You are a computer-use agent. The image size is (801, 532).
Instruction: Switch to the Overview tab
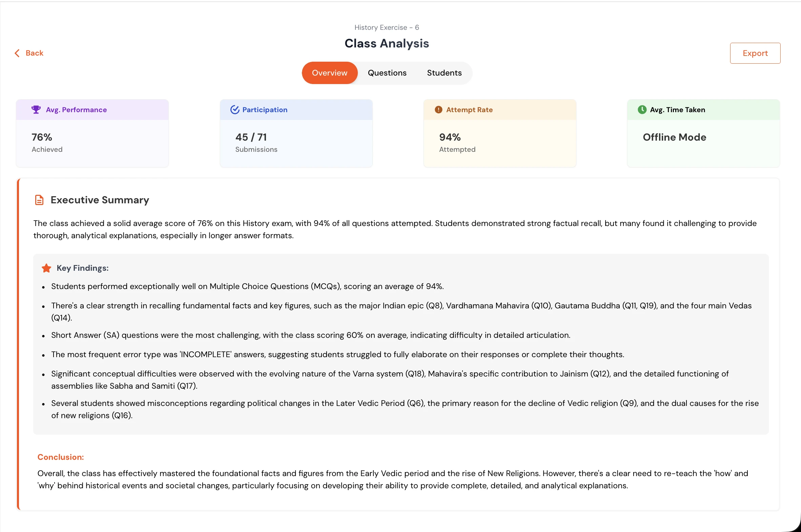tap(329, 73)
